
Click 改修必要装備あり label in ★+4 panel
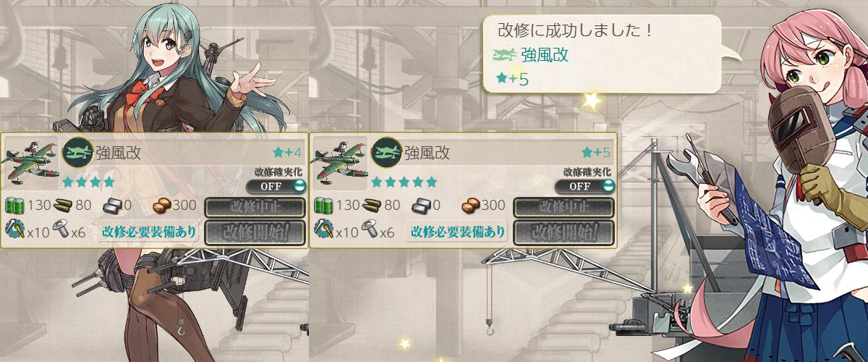click(x=149, y=232)
